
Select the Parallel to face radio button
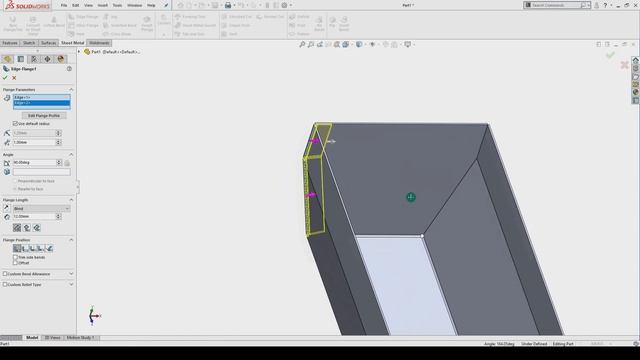15,189
